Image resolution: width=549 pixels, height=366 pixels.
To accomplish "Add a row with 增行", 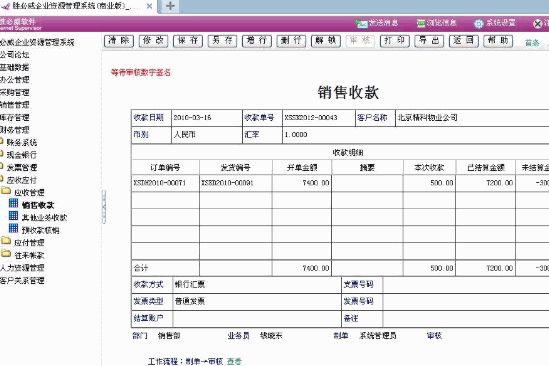I will (x=257, y=41).
